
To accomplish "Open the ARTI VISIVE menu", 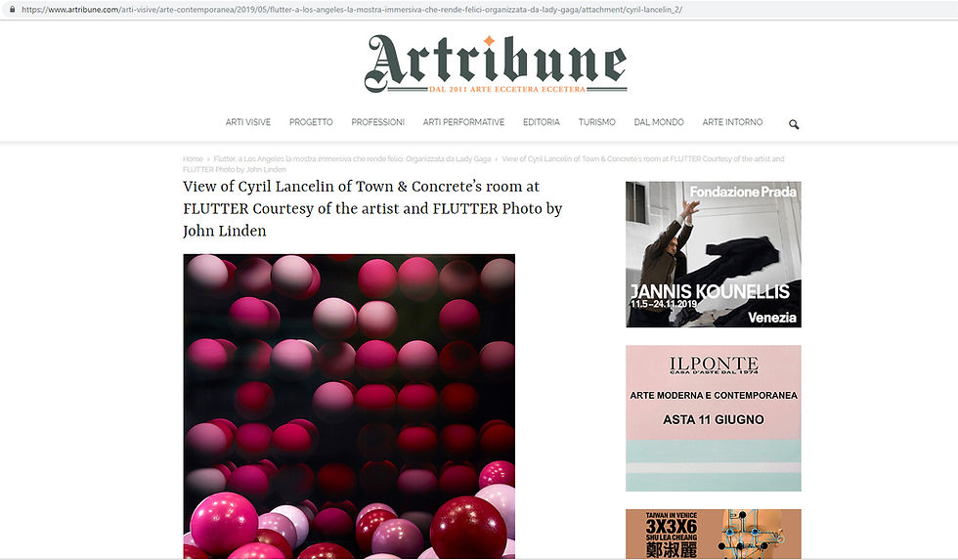I will [x=248, y=122].
